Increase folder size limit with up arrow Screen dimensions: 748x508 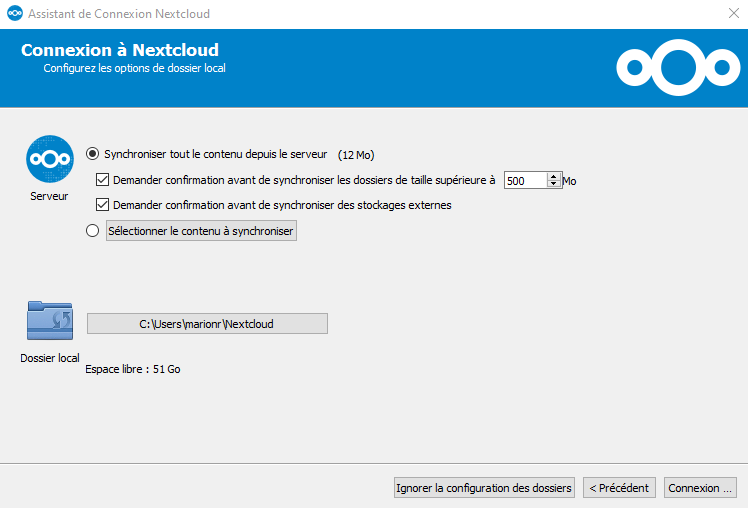[x=553, y=176]
